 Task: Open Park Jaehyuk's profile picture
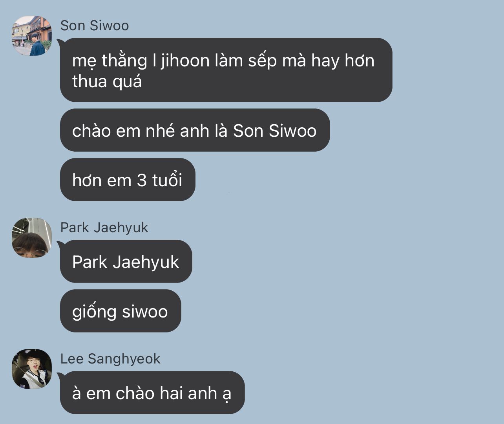coord(31,238)
